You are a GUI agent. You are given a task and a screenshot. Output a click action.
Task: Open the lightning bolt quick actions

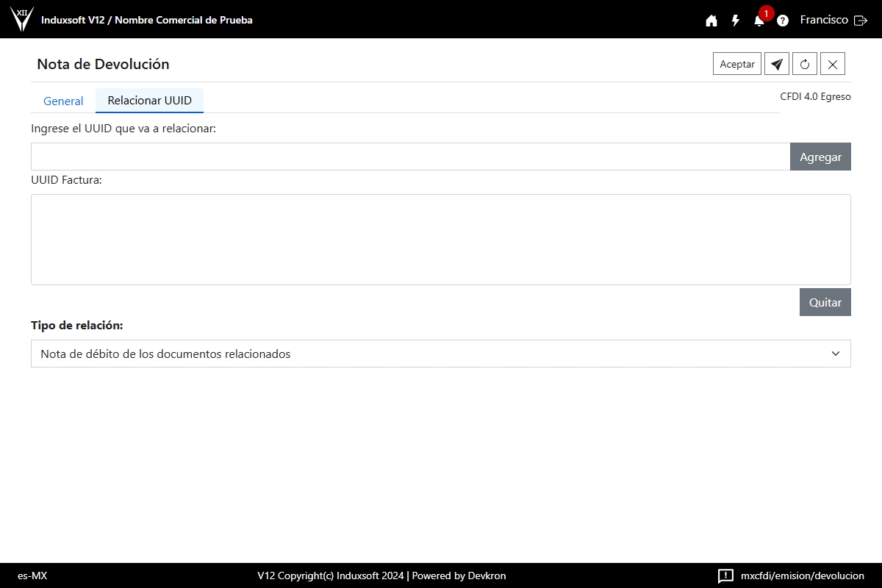(735, 21)
